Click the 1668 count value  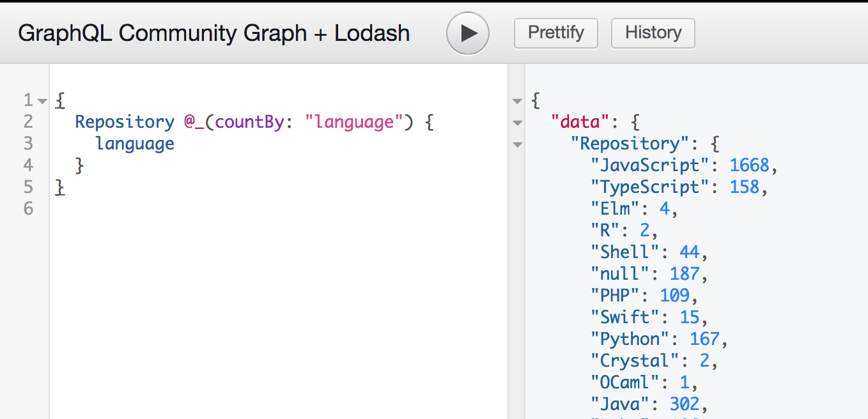coord(749,165)
